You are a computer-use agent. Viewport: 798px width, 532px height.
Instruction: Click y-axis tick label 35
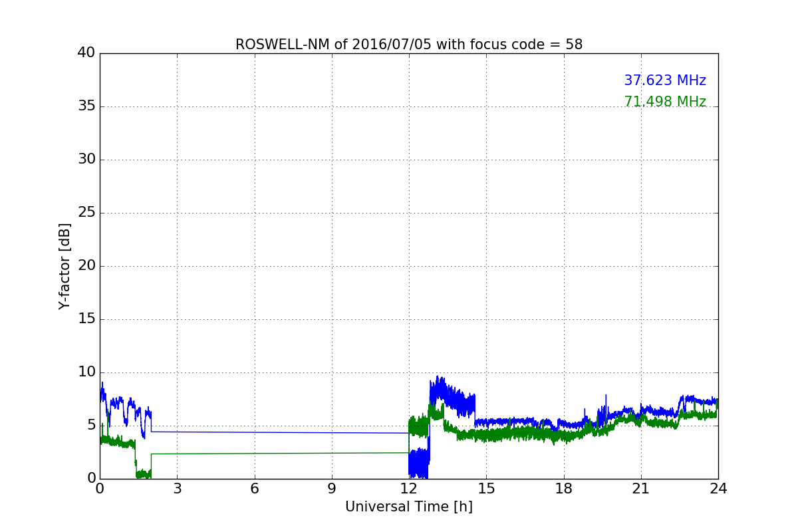point(86,106)
